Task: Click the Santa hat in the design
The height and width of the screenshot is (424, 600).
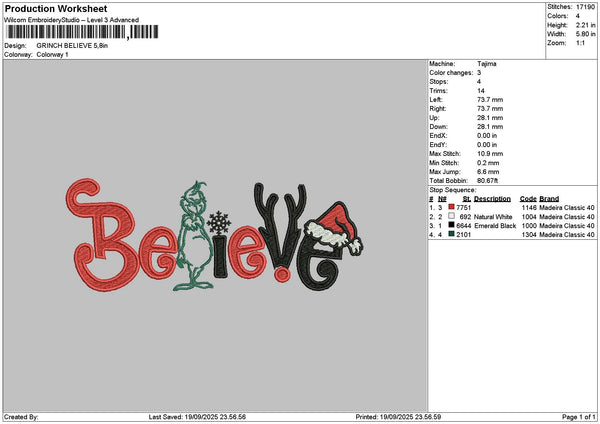Action: click(x=334, y=228)
